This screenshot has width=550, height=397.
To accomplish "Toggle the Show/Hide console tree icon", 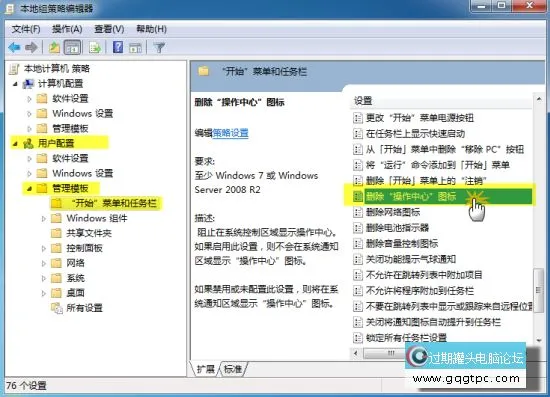I will point(72,47).
